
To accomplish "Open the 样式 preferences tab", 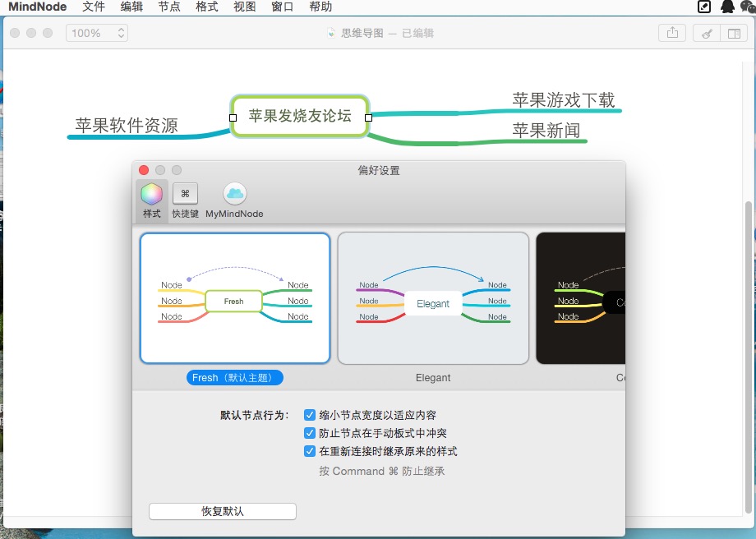I will pos(151,201).
